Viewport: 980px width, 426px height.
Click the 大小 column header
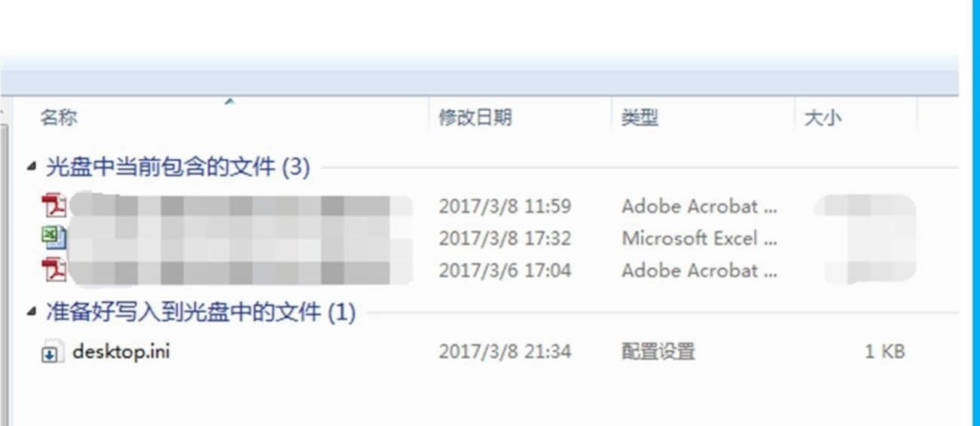click(823, 118)
